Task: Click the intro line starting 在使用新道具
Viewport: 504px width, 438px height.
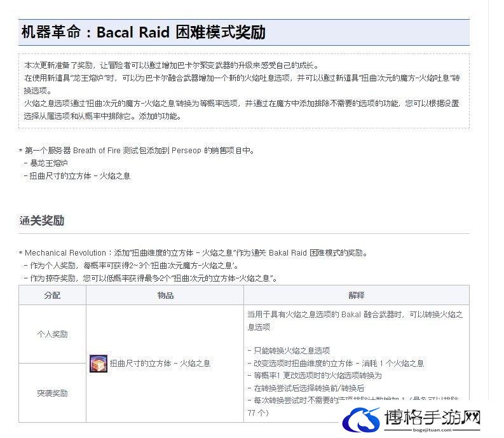Action: [242, 85]
